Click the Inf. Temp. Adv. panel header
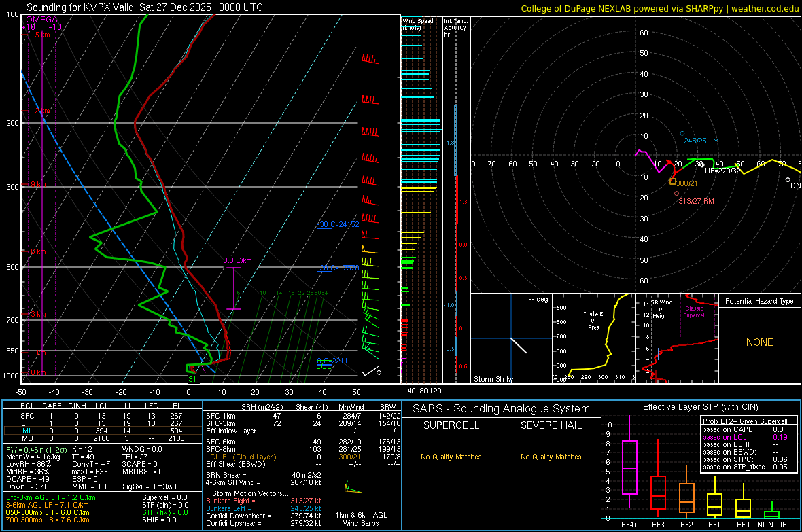 [x=455, y=28]
